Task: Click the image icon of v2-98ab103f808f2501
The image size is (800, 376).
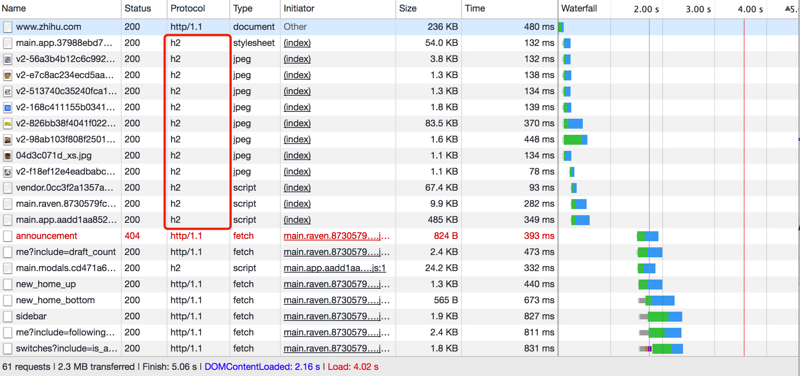Action: tap(7, 140)
